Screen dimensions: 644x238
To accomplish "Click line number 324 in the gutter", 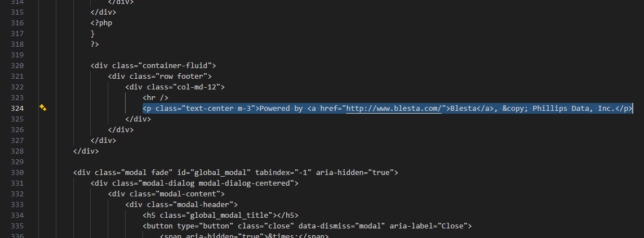I will [16, 109].
